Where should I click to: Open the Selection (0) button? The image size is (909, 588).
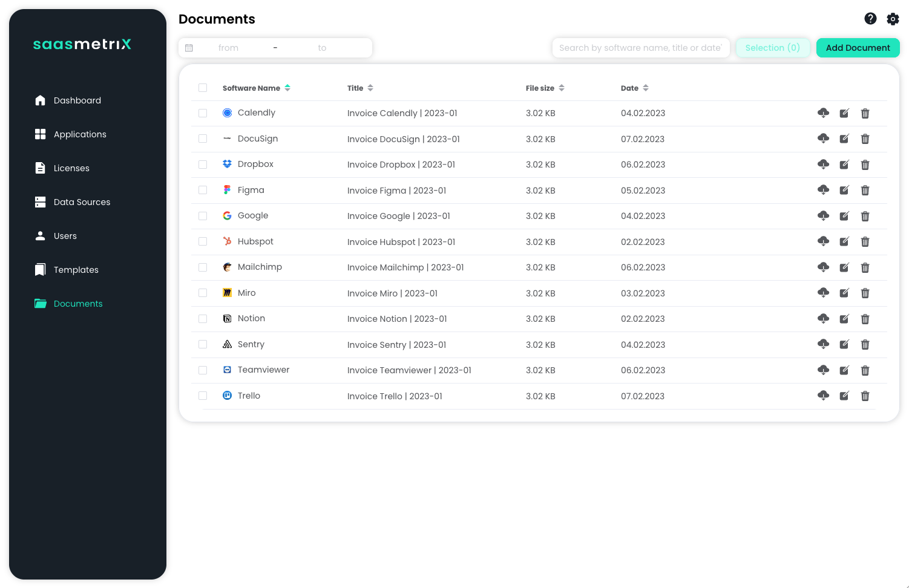[x=773, y=48]
